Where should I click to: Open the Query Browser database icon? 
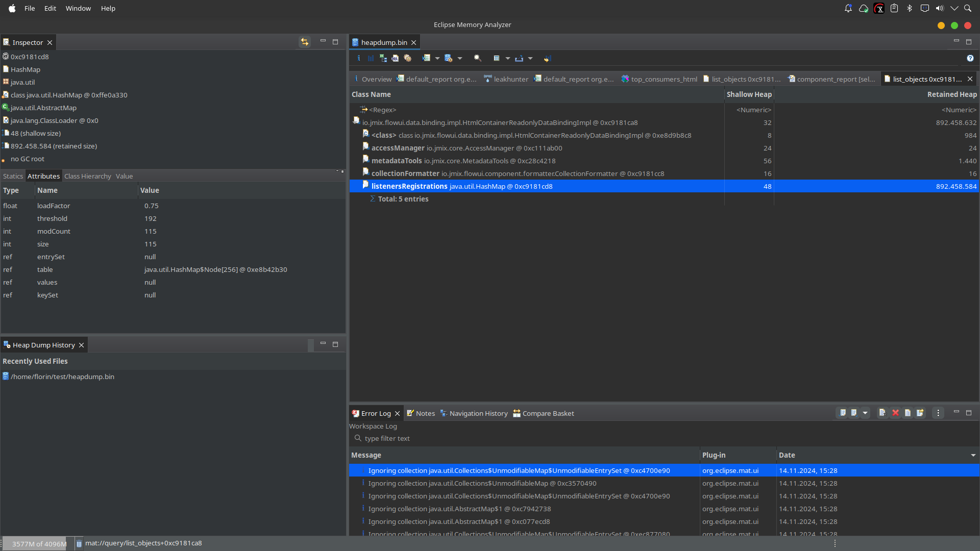[449, 58]
